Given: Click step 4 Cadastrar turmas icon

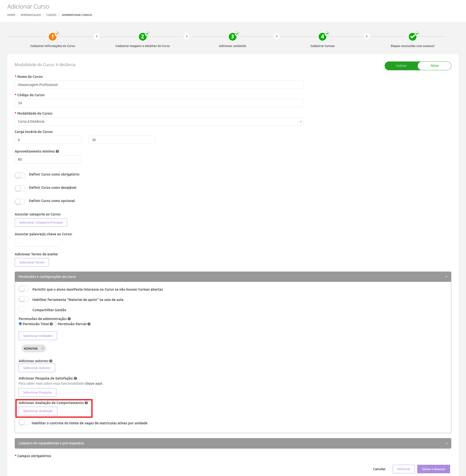Looking at the screenshot, I should [323, 37].
